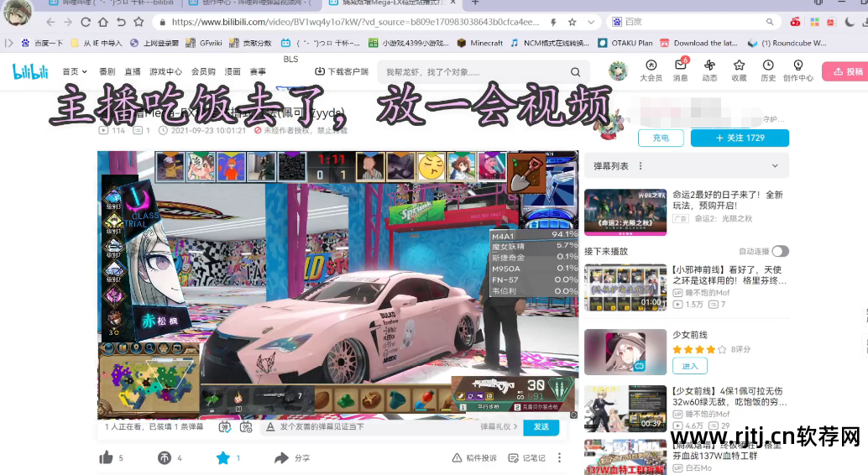This screenshot has height=475, width=868.
Task: Click the 下载客户端 link
Action: pos(342,71)
